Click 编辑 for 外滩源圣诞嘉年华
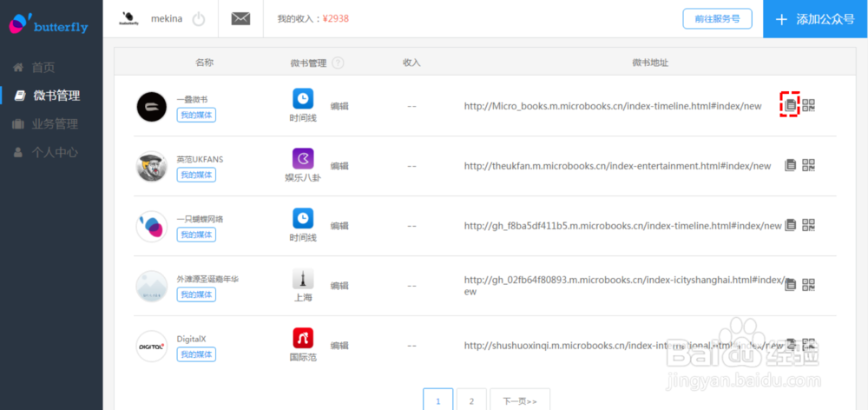This screenshot has height=410, width=868. (x=339, y=285)
